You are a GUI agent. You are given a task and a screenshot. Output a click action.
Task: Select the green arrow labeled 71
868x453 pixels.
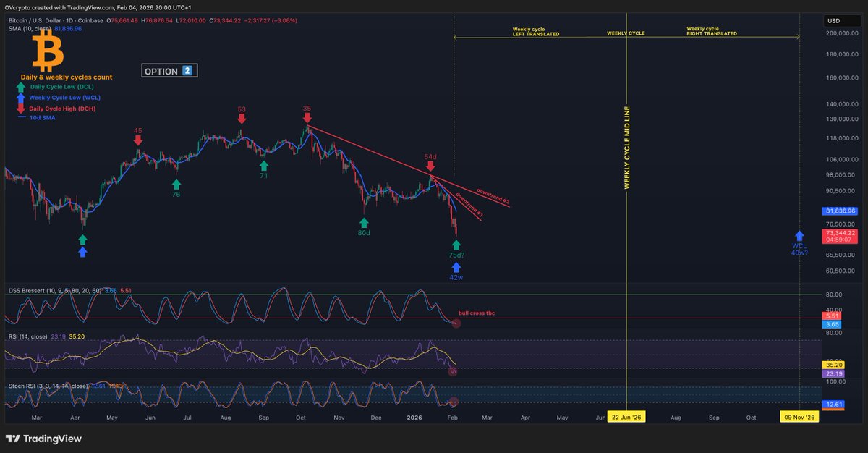click(x=263, y=166)
